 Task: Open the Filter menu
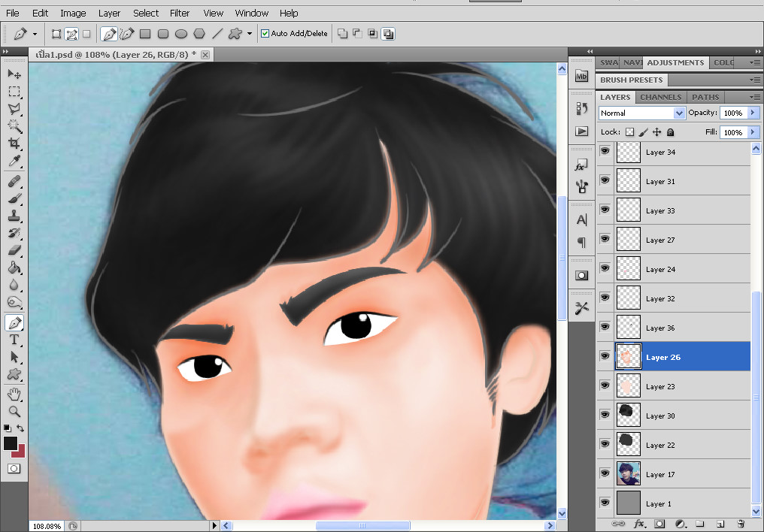tap(180, 13)
